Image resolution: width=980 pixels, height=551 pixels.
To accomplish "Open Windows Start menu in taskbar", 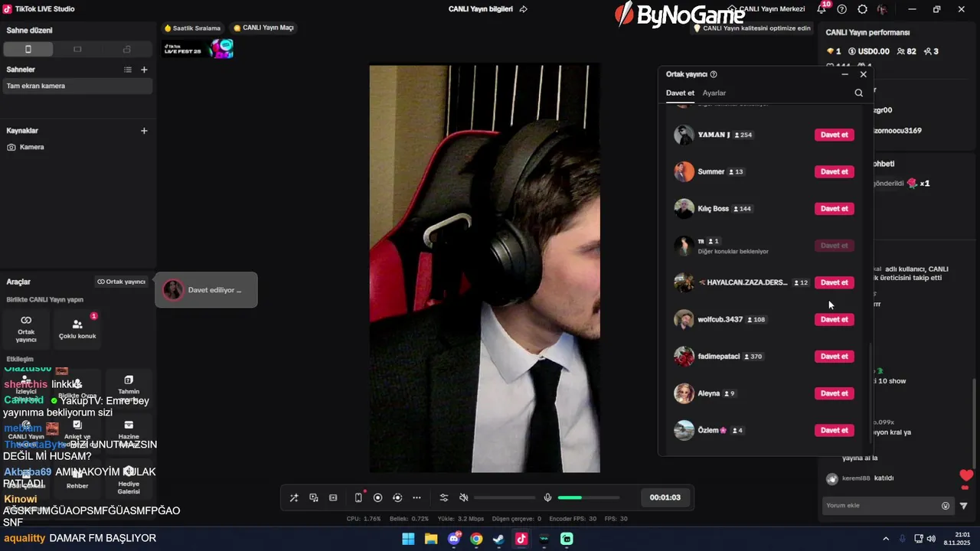I will (408, 539).
